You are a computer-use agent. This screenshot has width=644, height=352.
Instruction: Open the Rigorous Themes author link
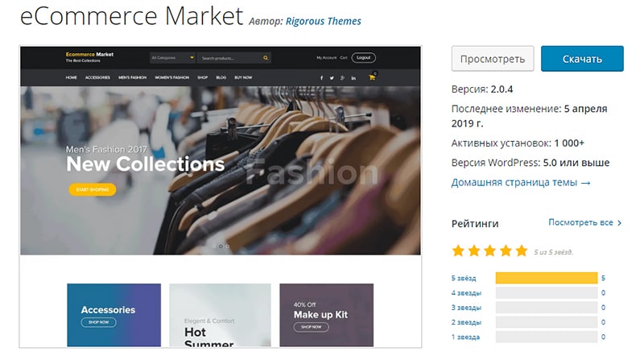[324, 22]
